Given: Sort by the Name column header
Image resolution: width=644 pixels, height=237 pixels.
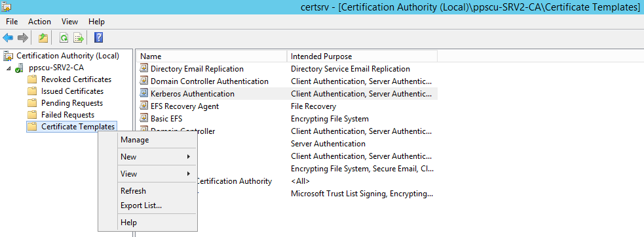Looking at the screenshot, I should tap(212, 56).
